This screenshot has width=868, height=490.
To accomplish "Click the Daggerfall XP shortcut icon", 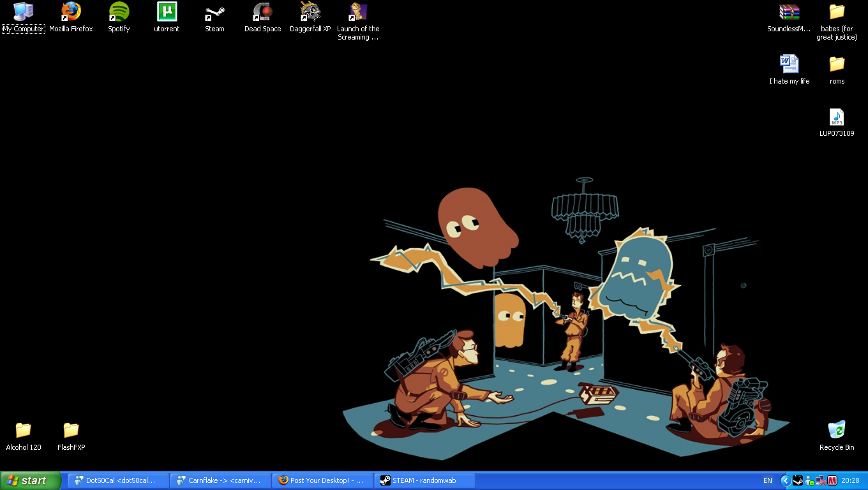I will click(x=310, y=12).
